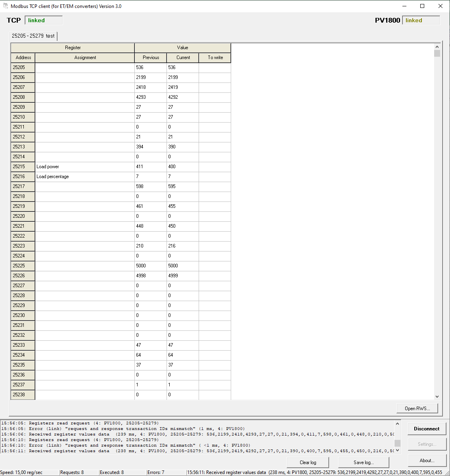Click the Load percentage assignment cell

pos(85,177)
